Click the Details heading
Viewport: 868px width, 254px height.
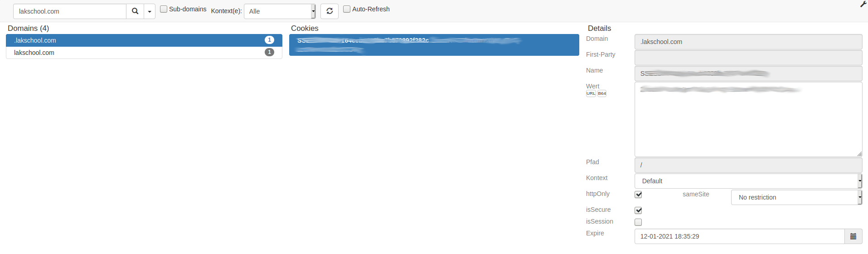(599, 28)
